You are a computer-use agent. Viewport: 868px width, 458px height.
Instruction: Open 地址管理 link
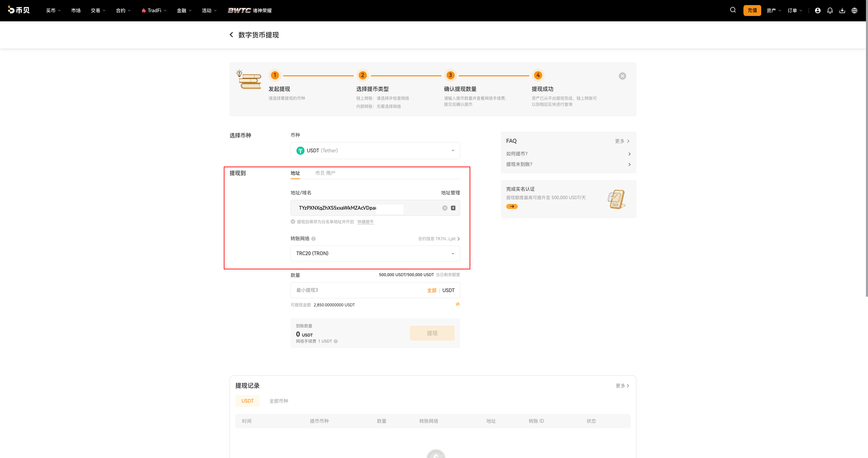click(450, 193)
